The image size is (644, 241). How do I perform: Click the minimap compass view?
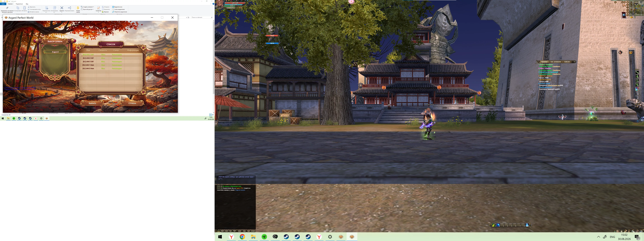pyautogui.click(x=637, y=8)
